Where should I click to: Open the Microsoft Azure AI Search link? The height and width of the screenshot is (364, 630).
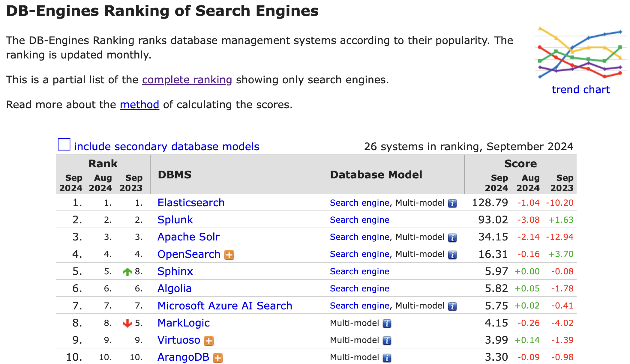click(x=225, y=306)
